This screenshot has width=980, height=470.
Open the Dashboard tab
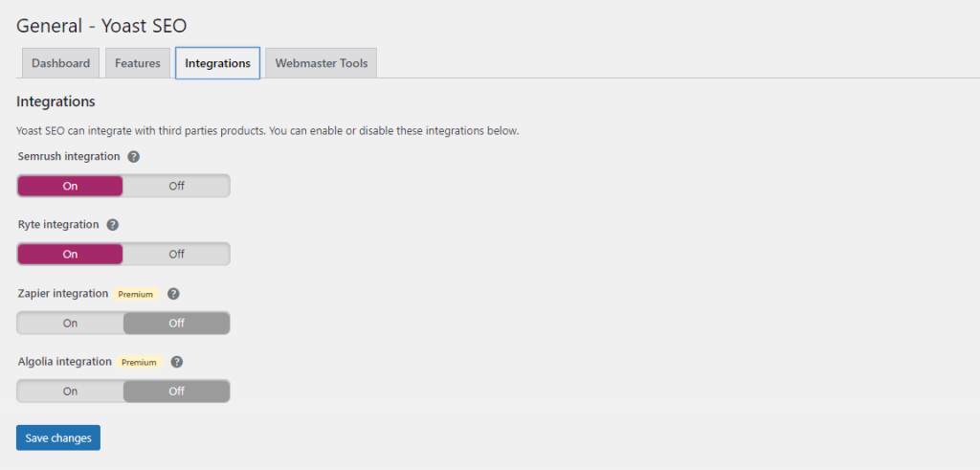click(x=60, y=63)
